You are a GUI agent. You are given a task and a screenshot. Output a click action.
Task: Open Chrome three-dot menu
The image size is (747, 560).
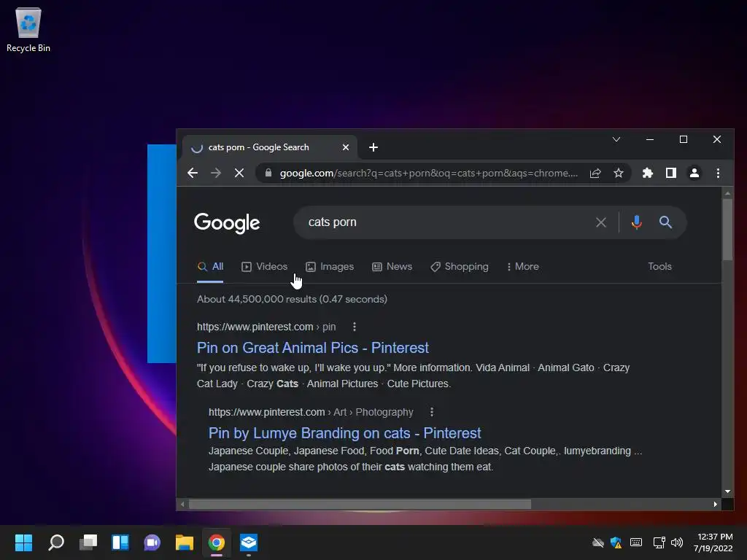[x=718, y=173]
